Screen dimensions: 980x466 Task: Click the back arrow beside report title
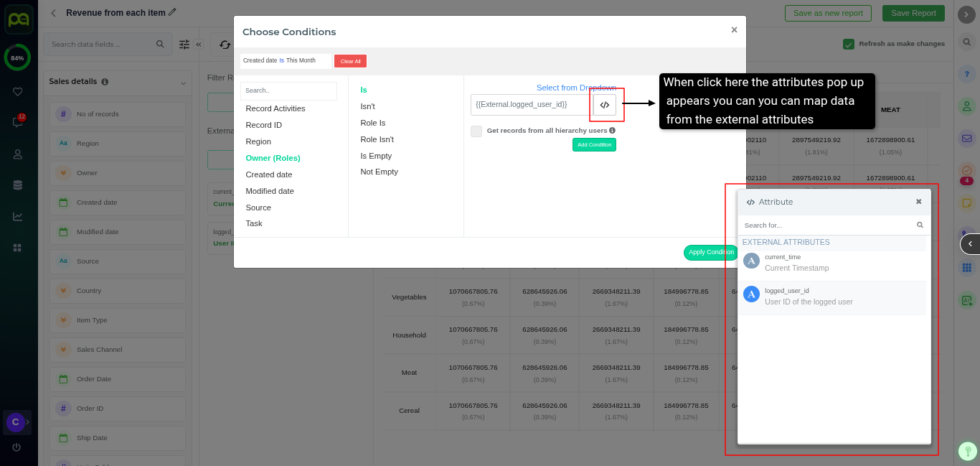(x=53, y=13)
